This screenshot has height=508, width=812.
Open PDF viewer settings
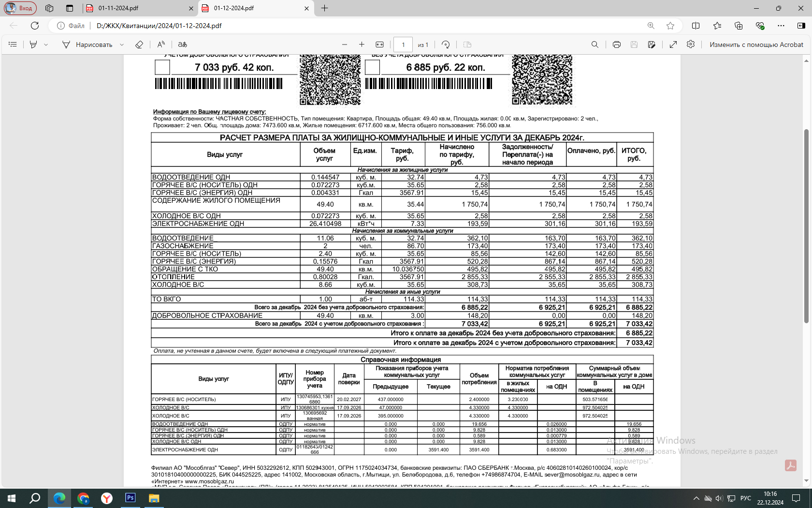click(x=691, y=45)
